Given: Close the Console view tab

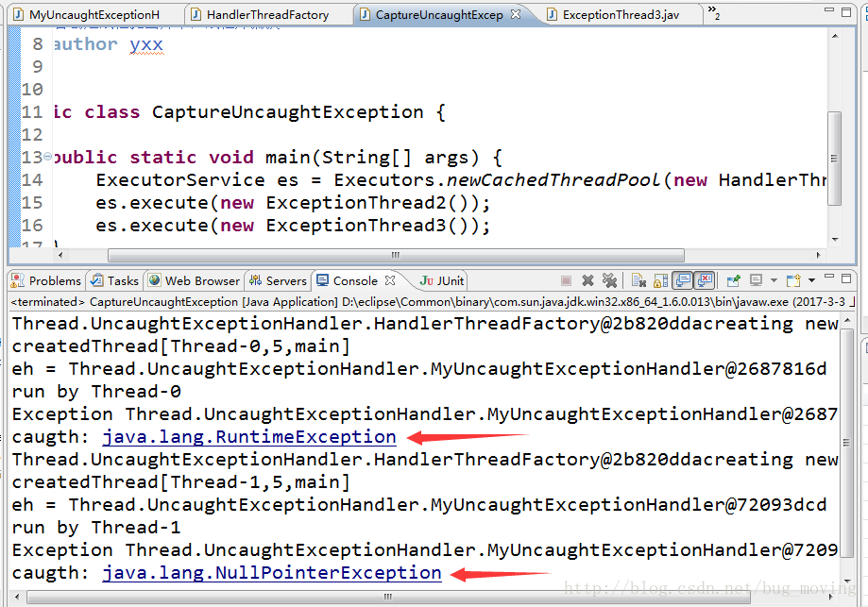Looking at the screenshot, I should coord(390,280).
